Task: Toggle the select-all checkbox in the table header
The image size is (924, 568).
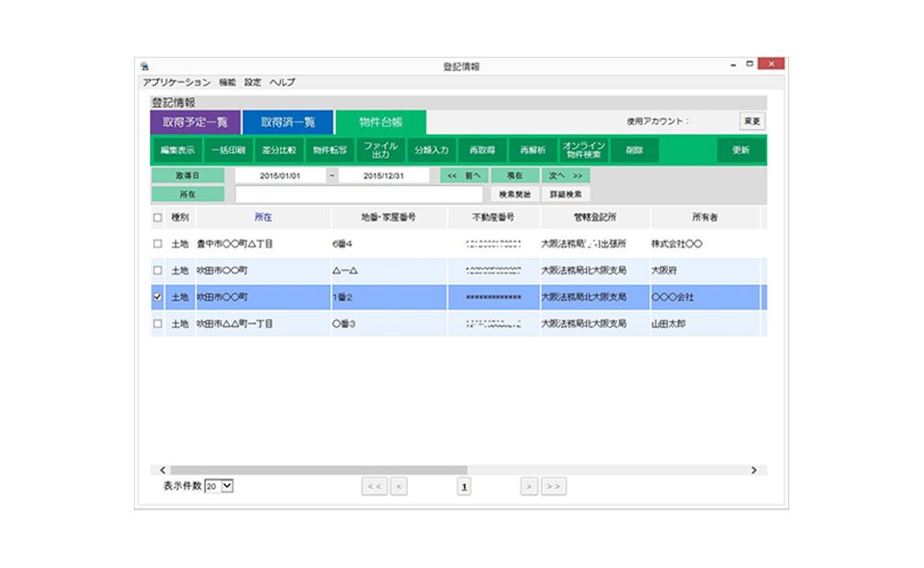Action: pyautogui.click(x=158, y=218)
